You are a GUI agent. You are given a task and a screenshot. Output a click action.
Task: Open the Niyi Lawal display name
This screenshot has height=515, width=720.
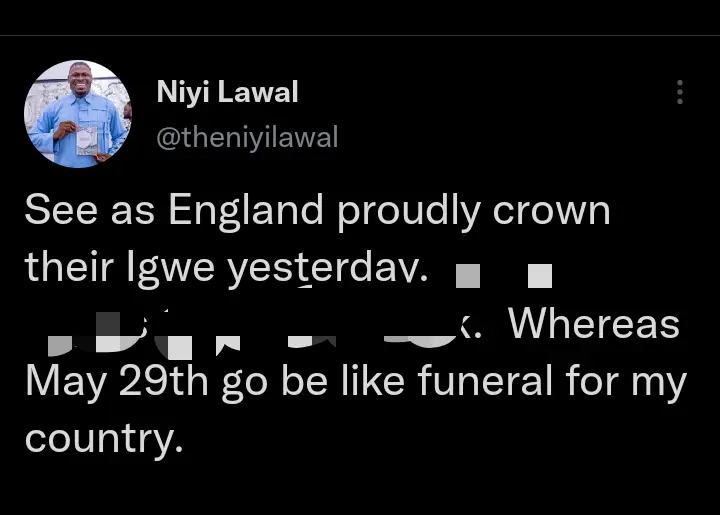(x=227, y=93)
